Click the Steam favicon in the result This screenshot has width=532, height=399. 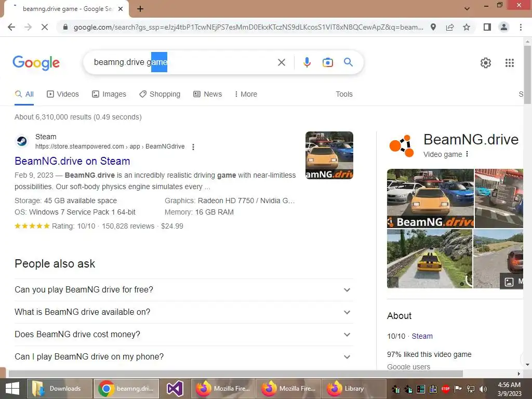coord(22,141)
